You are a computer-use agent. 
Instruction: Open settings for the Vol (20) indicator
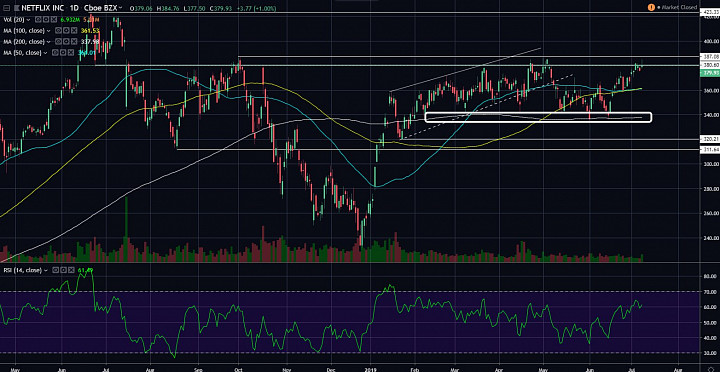click(x=46, y=19)
